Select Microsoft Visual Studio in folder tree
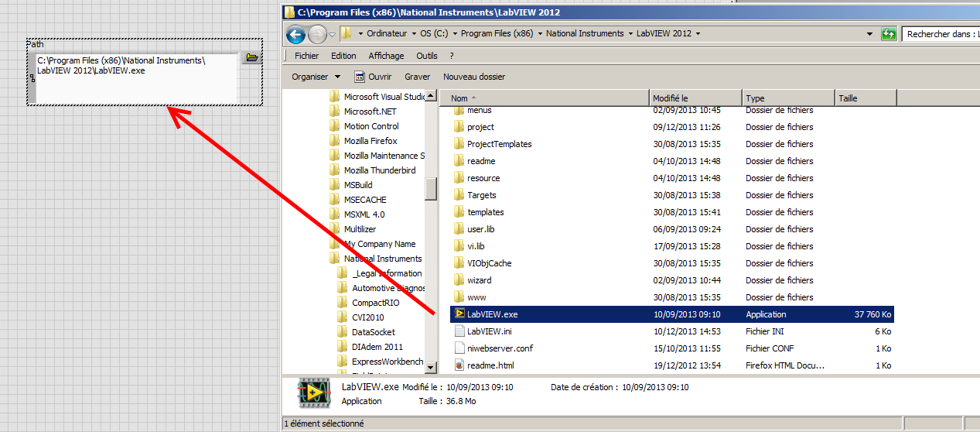This screenshot has height=432, width=980. [x=384, y=97]
